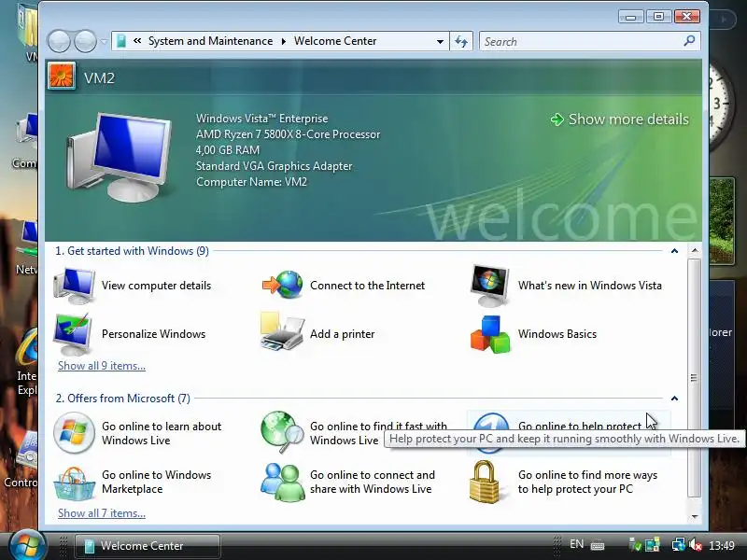Click System and Maintenance breadcrumb
The image size is (747, 560).
point(211,41)
